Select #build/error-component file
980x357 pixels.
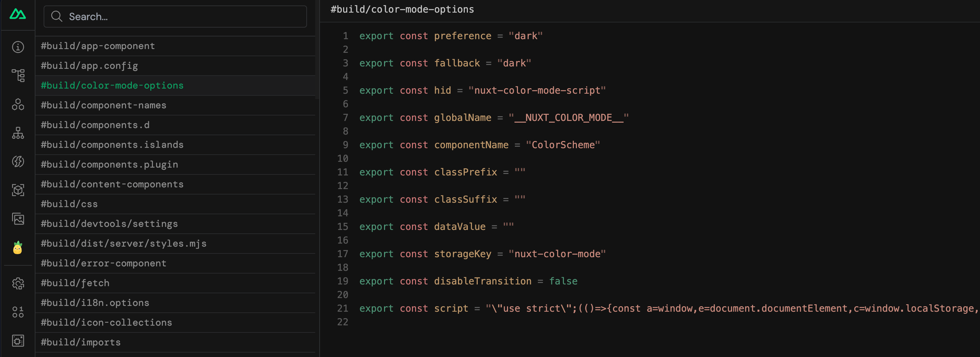click(175, 263)
